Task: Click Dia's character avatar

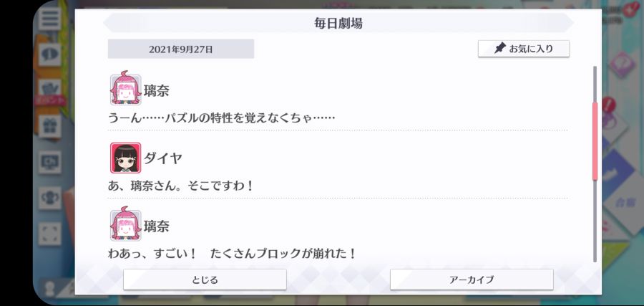Action: pos(125,158)
